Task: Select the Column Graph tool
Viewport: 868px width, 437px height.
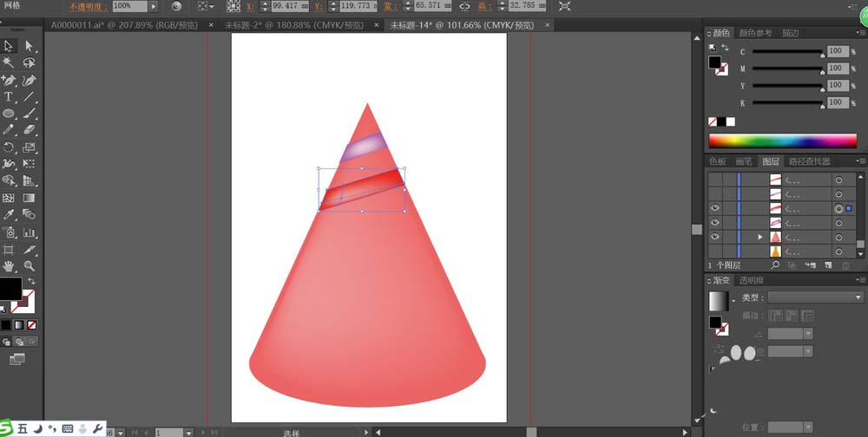Action: pos(29,232)
